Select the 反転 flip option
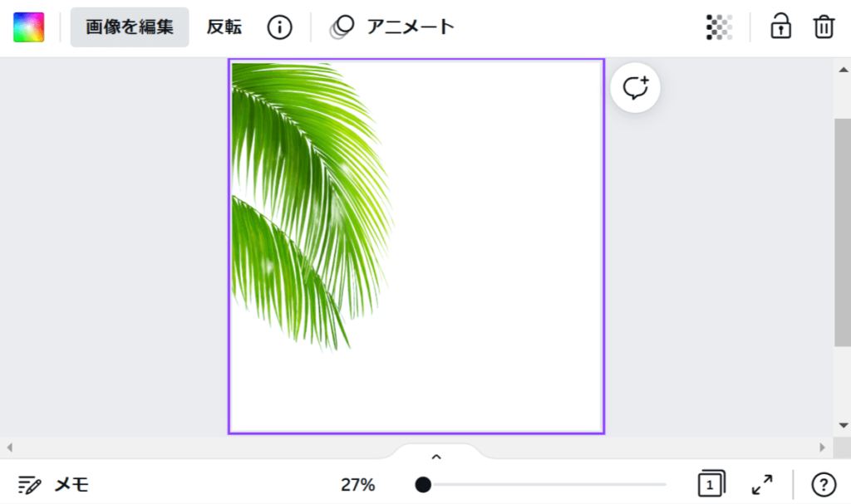851x504 pixels. [224, 27]
